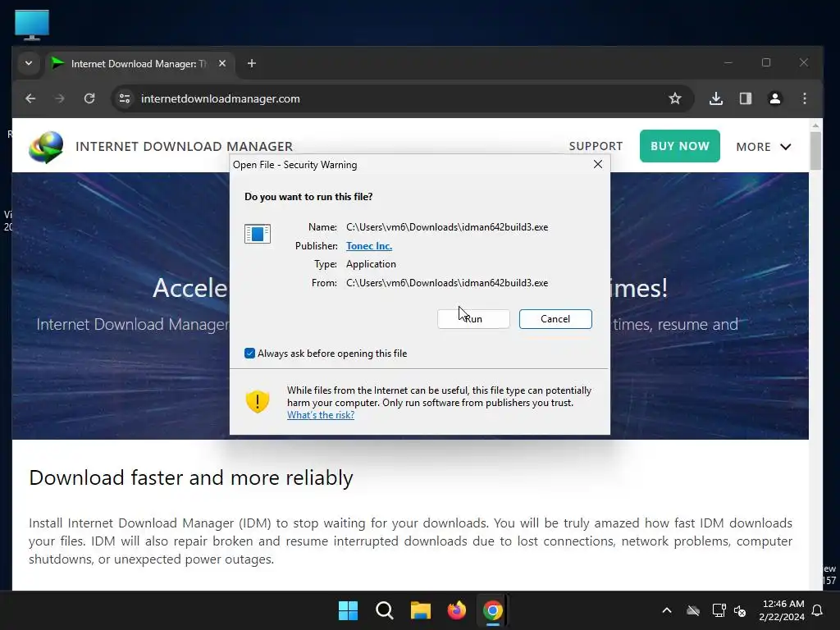
Task: Click the application file icon in dialog
Action: pyautogui.click(x=258, y=234)
